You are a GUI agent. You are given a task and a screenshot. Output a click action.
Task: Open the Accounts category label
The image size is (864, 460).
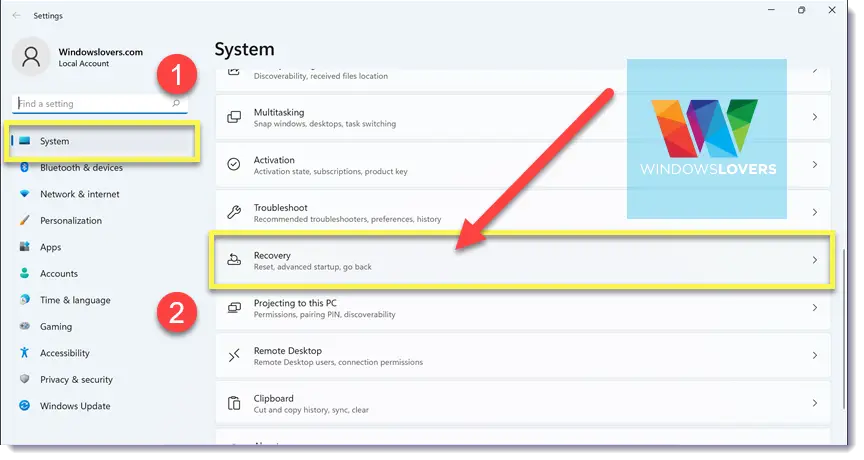(x=59, y=273)
